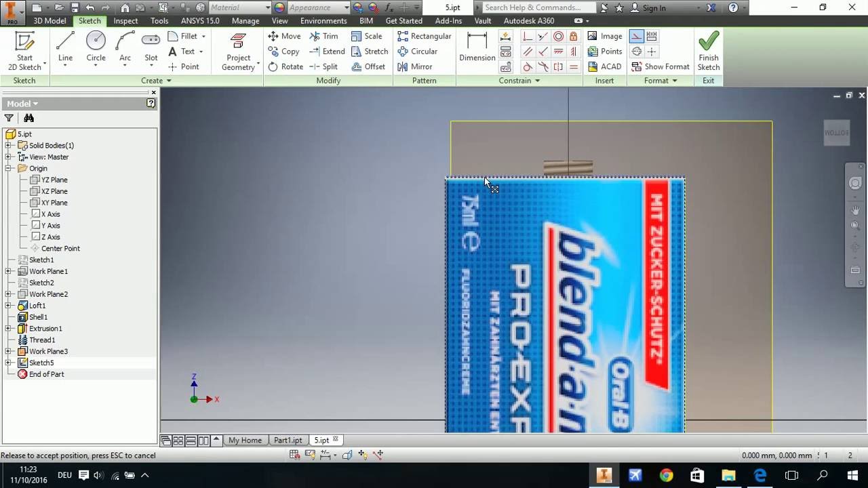868x488 pixels.
Task: Expand the Constrain panel dropdown
Action: tap(519, 81)
